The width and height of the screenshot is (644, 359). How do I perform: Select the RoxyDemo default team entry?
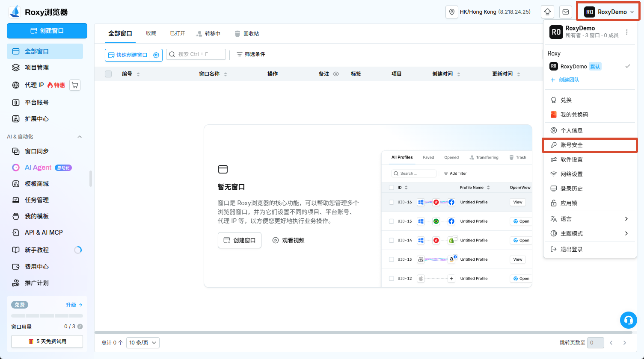pos(590,66)
